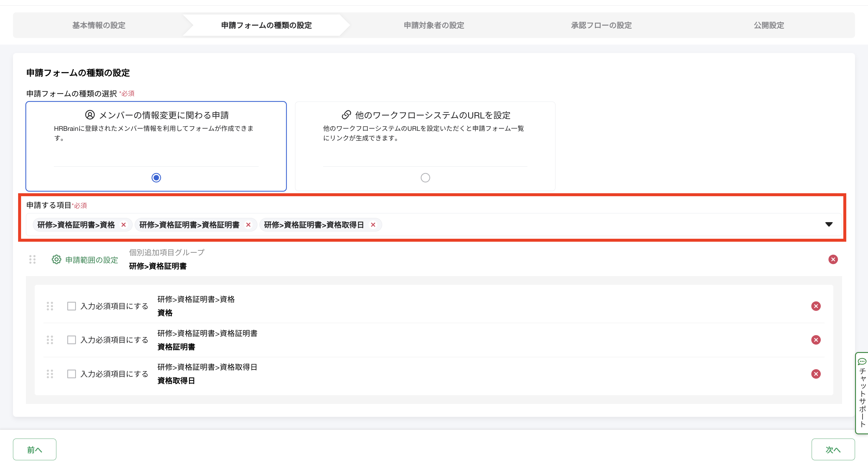Click the 申請範囲の設定 gear icon
The height and width of the screenshot is (469, 868).
[x=56, y=260]
